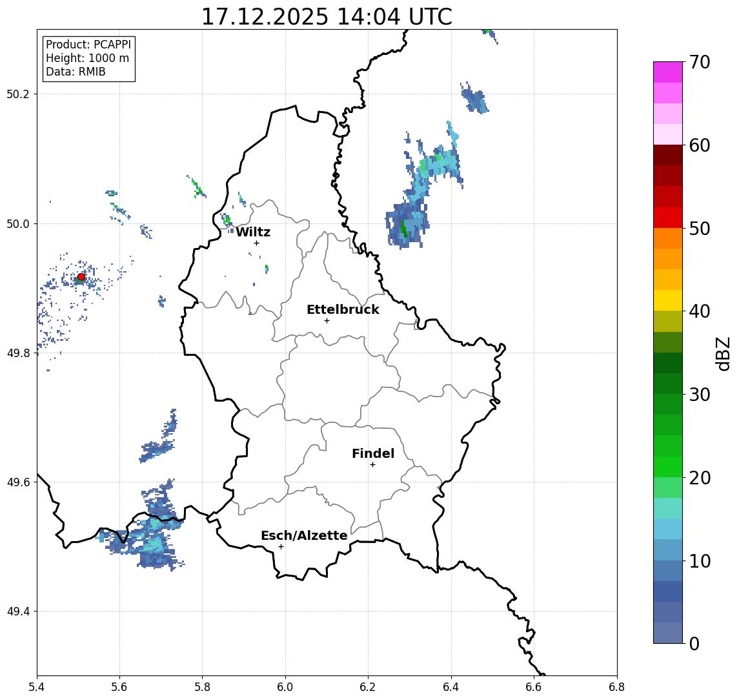739x700 pixels.
Task: Click the latitude label 49.8
Action: click(x=18, y=353)
